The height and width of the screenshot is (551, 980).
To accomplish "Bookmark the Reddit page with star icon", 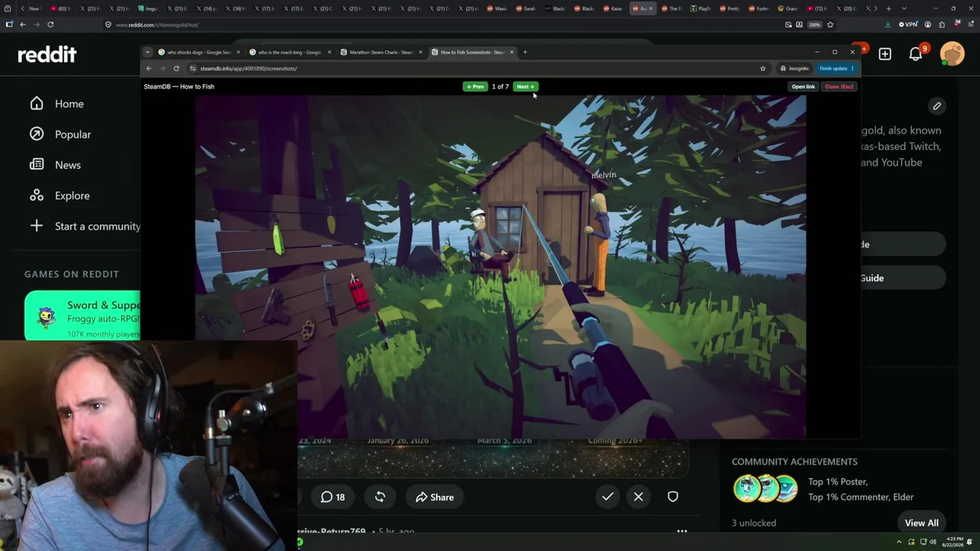I will (x=830, y=24).
